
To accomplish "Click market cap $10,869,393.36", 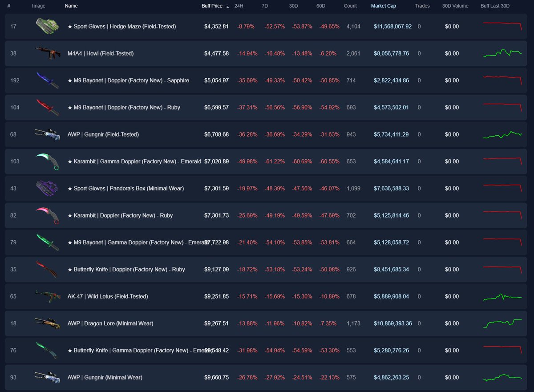I will click(x=393, y=323).
